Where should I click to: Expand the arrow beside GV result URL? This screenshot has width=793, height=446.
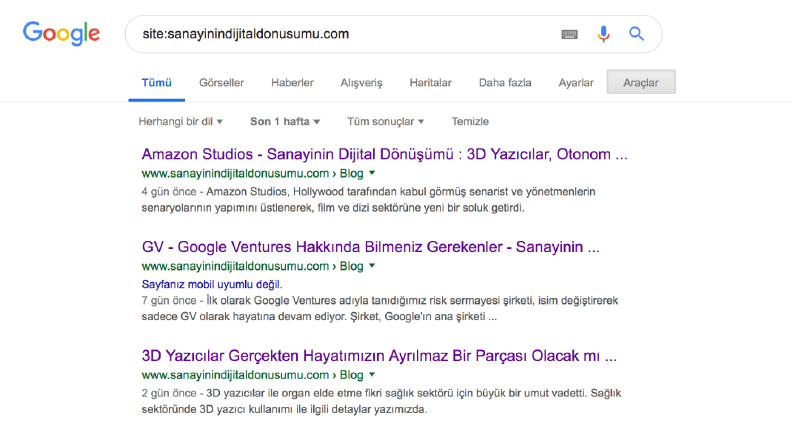click(372, 265)
